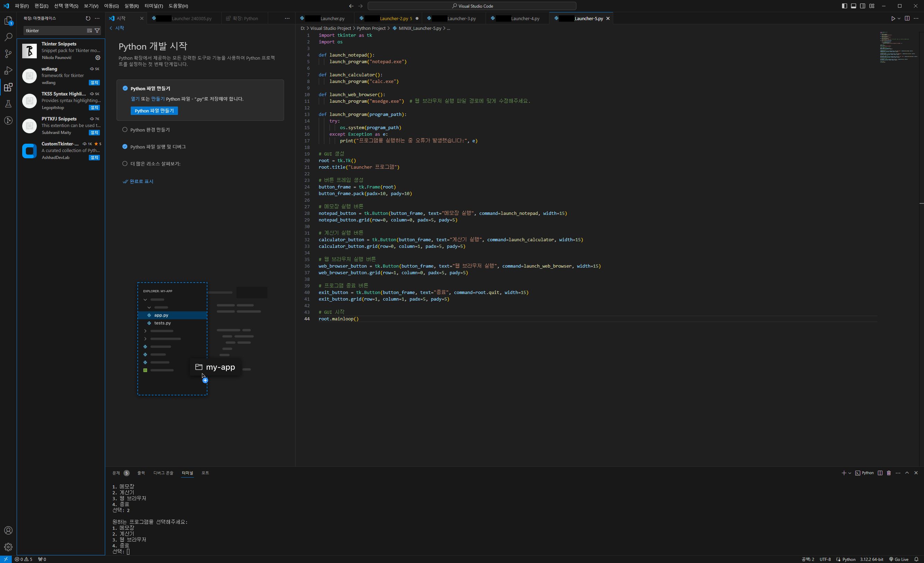
Task: Go back via 시작 link
Action: pos(117,28)
